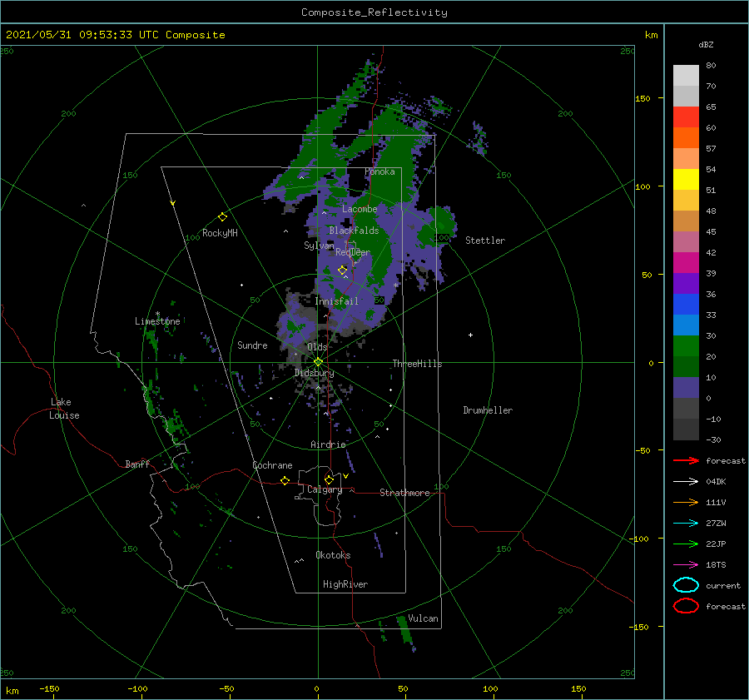
Task: Click the yellow diamond radar center marker
Action: pos(318,362)
